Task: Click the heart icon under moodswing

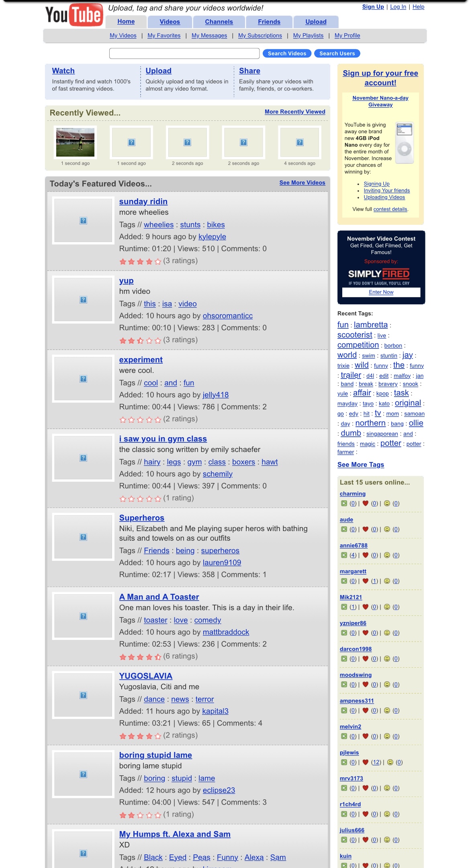Action: [366, 685]
